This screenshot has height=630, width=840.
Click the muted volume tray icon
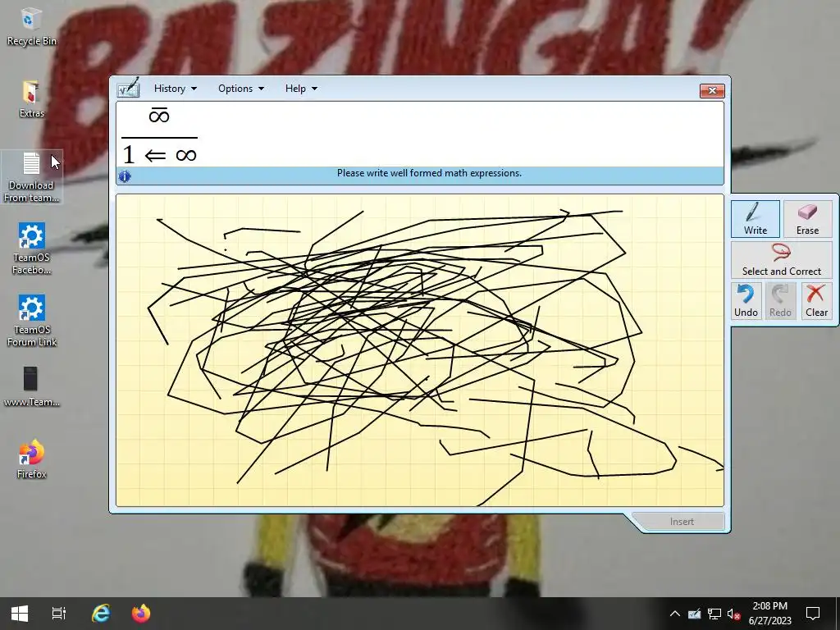tap(733, 614)
